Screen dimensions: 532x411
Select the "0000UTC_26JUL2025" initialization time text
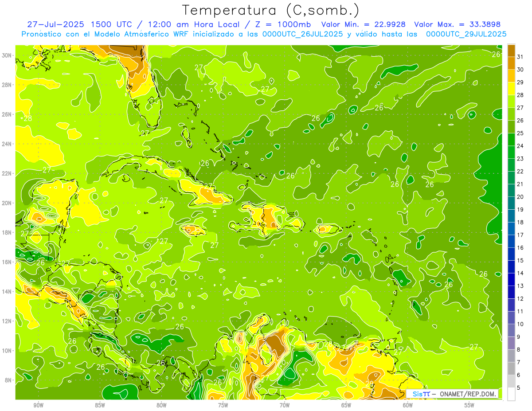tap(303, 34)
